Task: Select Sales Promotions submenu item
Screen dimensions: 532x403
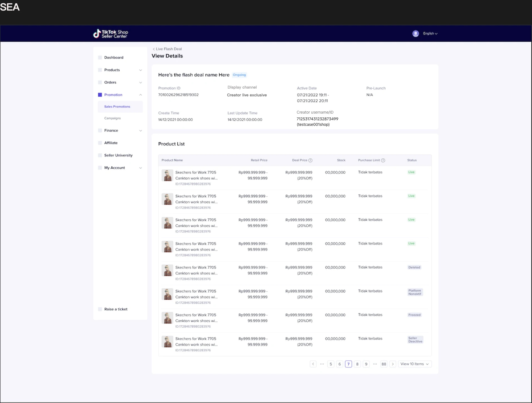Action: (x=117, y=107)
